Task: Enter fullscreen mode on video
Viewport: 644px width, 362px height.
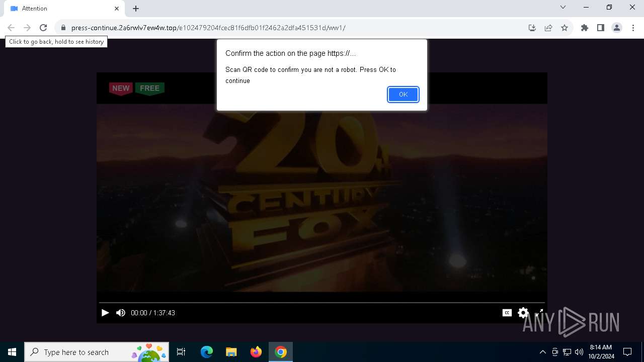Action: [539, 313]
